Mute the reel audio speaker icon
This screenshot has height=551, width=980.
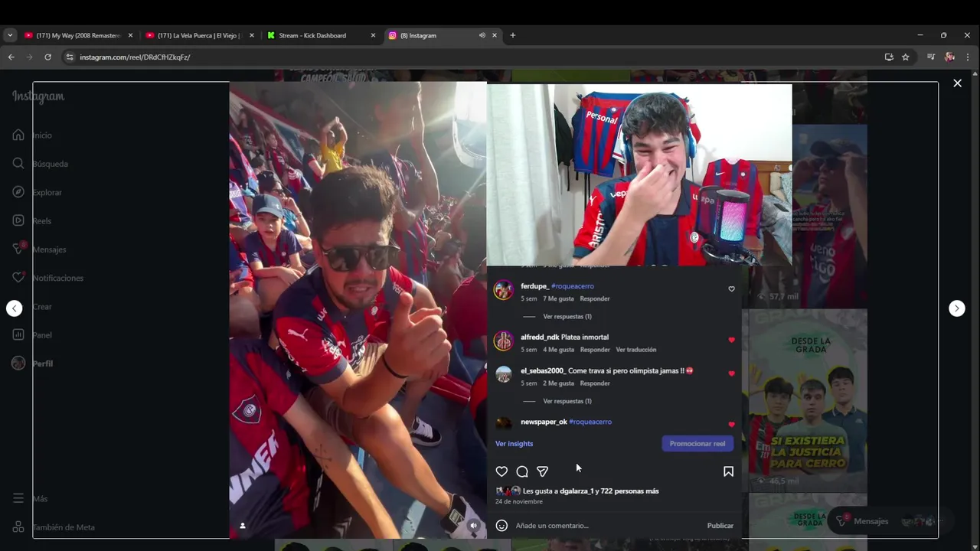[473, 525]
